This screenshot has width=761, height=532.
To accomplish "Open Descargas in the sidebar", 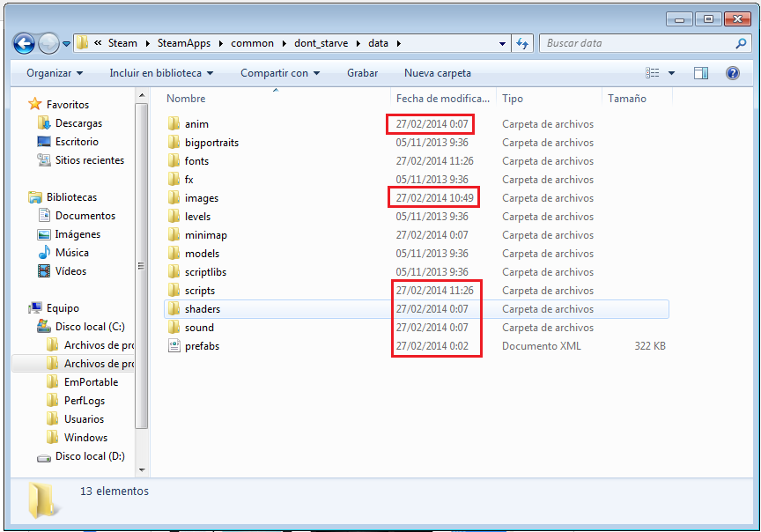I will (78, 123).
